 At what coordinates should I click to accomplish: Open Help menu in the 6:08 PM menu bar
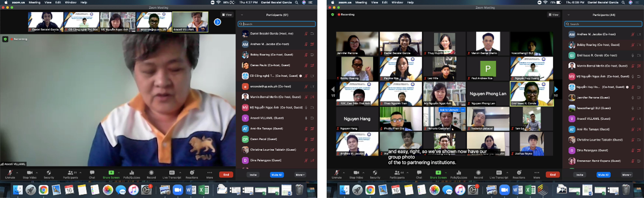click(410, 2)
